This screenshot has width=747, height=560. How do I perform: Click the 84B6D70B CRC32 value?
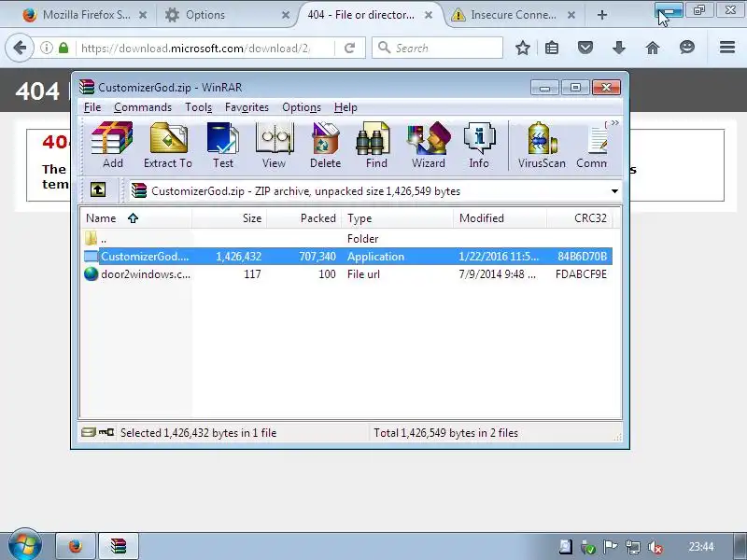(x=582, y=256)
